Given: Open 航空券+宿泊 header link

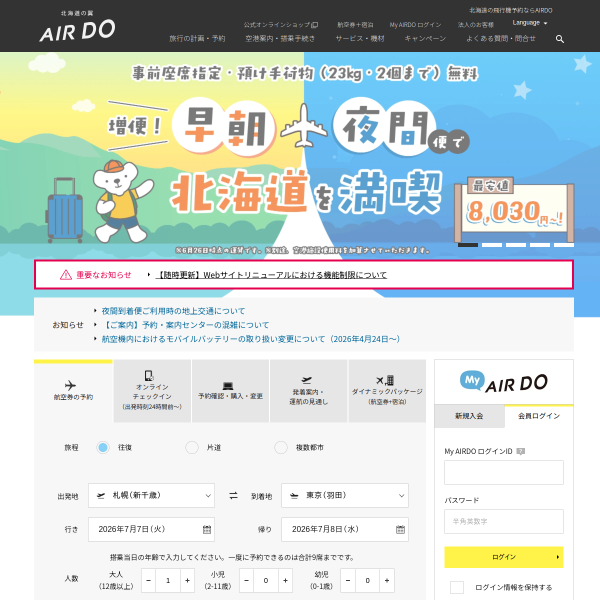Looking at the screenshot, I should [355, 25].
